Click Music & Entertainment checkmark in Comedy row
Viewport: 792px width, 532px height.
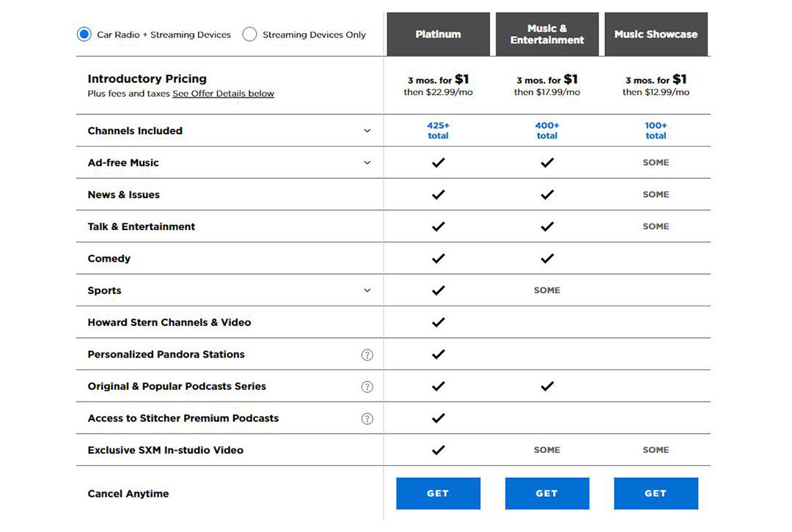click(x=547, y=259)
